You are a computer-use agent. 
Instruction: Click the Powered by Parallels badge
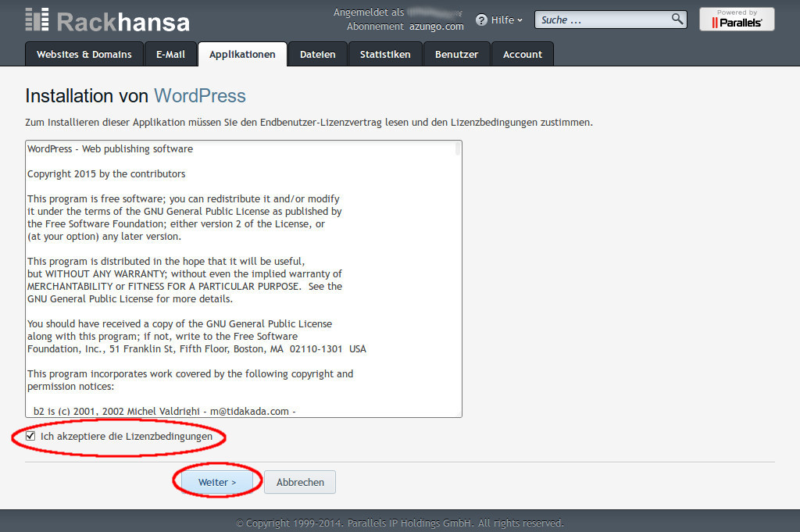click(x=737, y=19)
